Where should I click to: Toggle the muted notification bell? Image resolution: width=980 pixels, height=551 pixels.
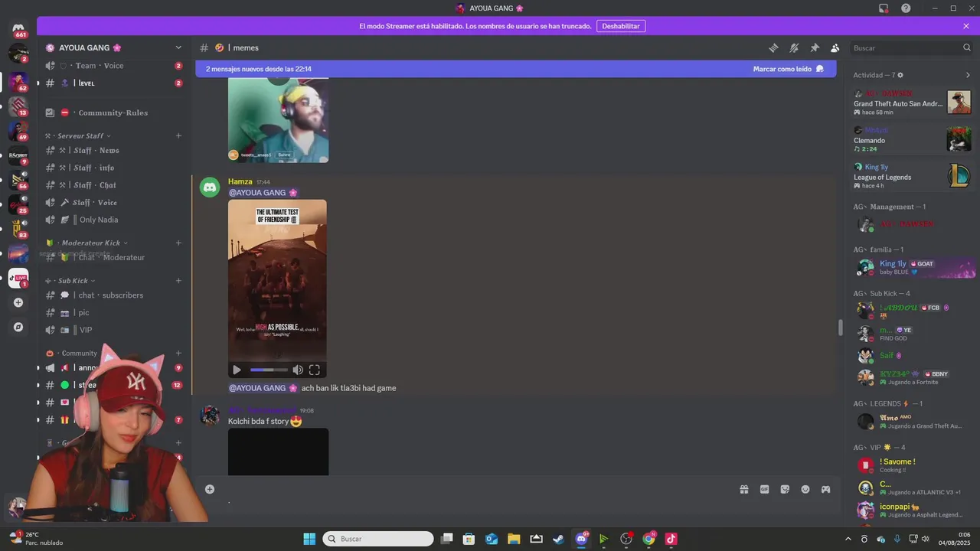click(794, 47)
